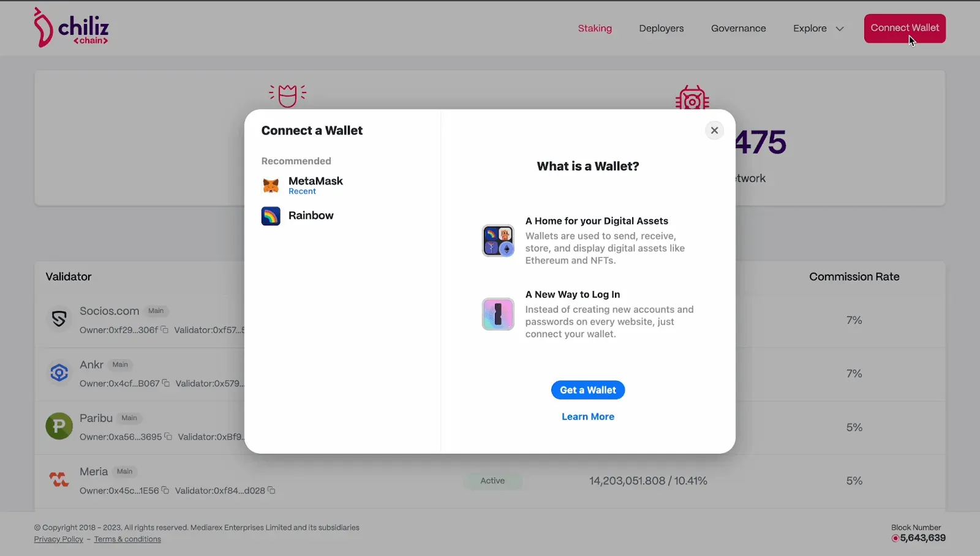Expand the Explore dropdown chevron
980x556 pixels.
[x=840, y=29]
